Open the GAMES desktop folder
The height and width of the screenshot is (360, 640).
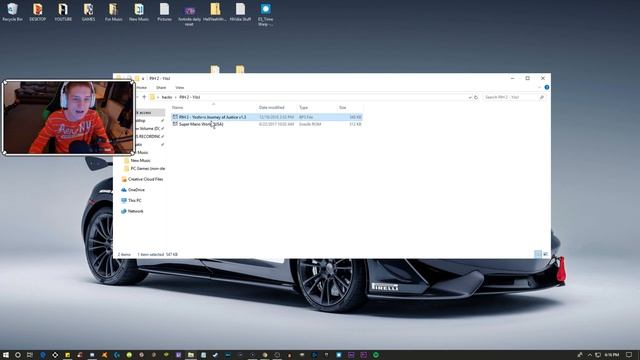[88, 12]
